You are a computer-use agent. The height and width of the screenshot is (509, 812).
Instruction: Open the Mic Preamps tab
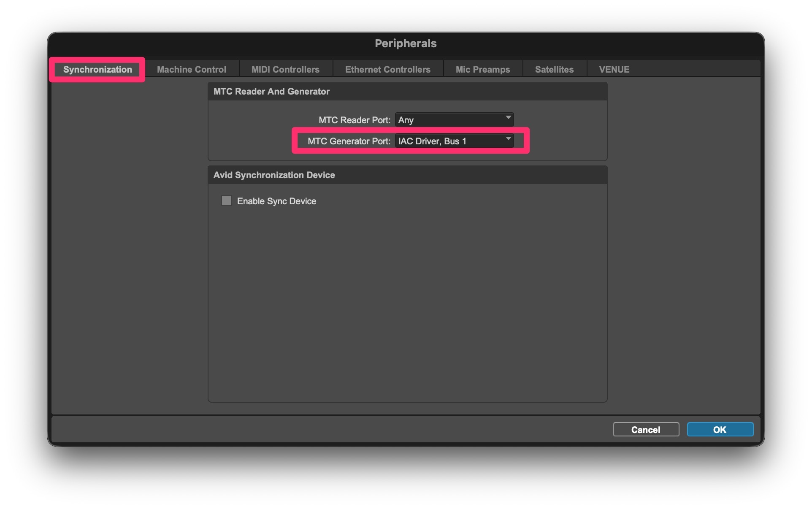coord(482,70)
